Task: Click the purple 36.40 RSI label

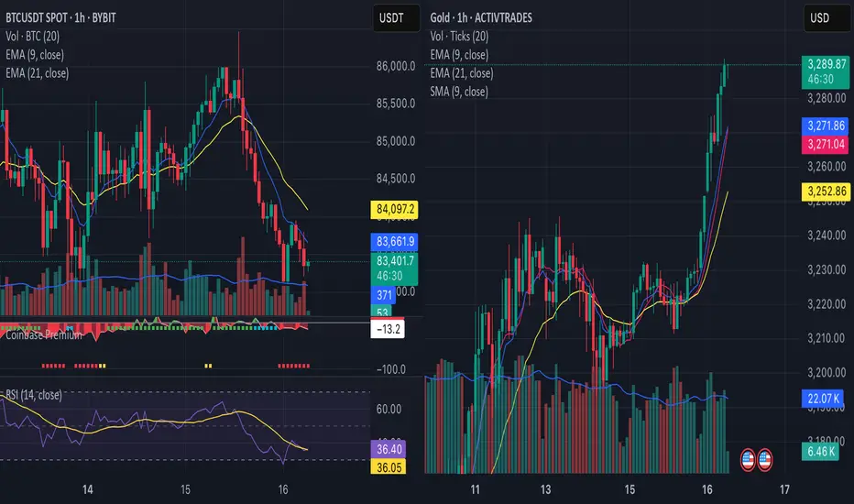Action: coord(389,450)
